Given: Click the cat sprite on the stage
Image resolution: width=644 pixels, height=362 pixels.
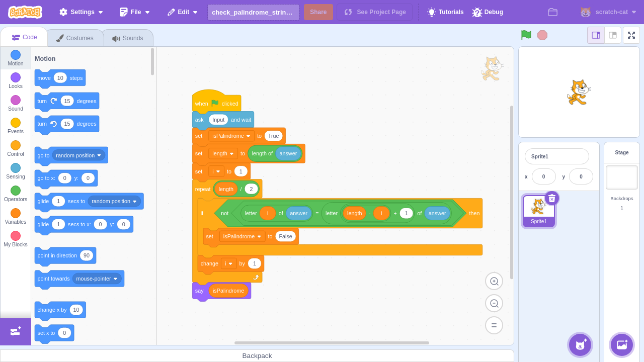Looking at the screenshot, I should click(x=579, y=92).
